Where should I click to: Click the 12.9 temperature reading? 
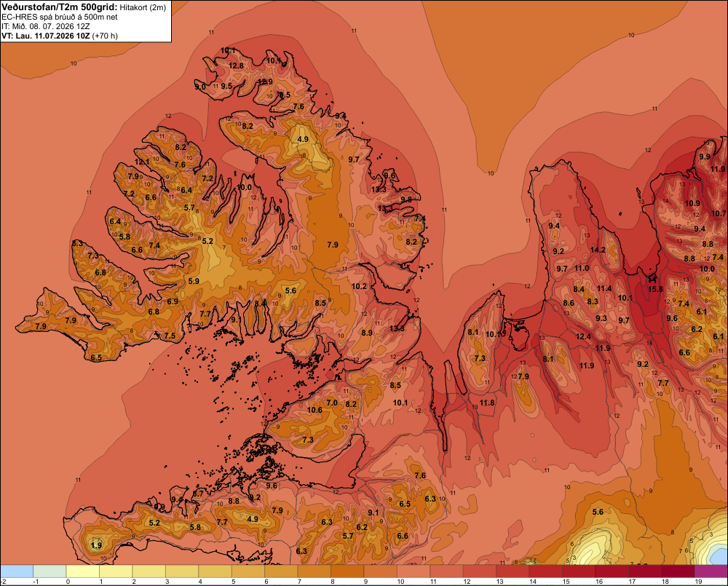(x=266, y=82)
